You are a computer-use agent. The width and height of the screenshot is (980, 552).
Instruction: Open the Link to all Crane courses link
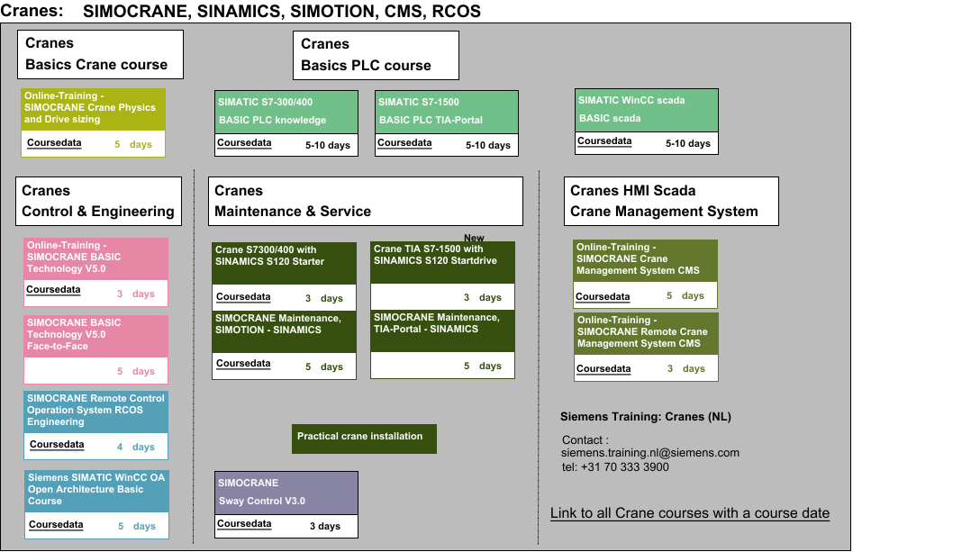click(689, 513)
